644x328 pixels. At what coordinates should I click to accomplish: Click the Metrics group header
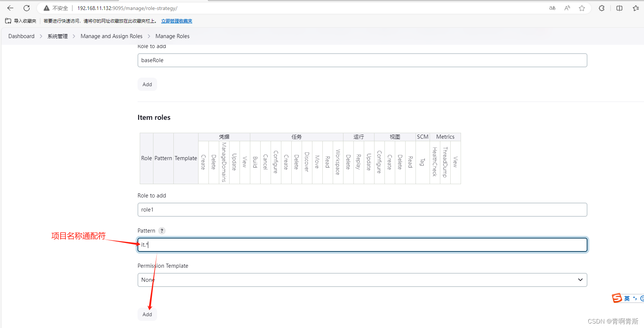445,137
